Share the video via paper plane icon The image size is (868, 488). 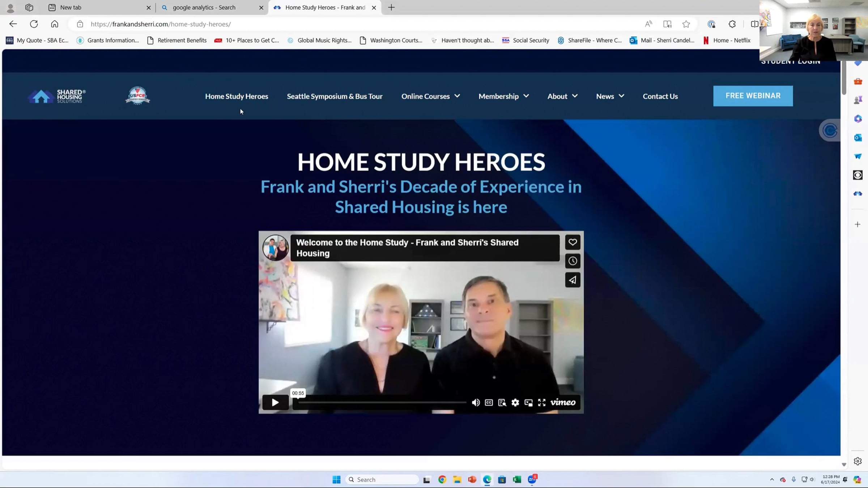(573, 280)
